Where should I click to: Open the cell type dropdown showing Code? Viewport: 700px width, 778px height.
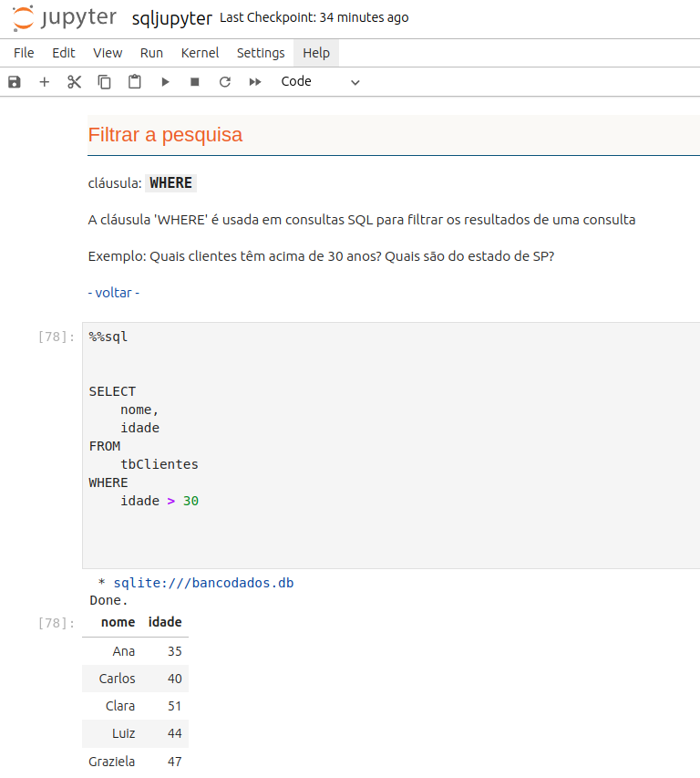click(x=320, y=82)
